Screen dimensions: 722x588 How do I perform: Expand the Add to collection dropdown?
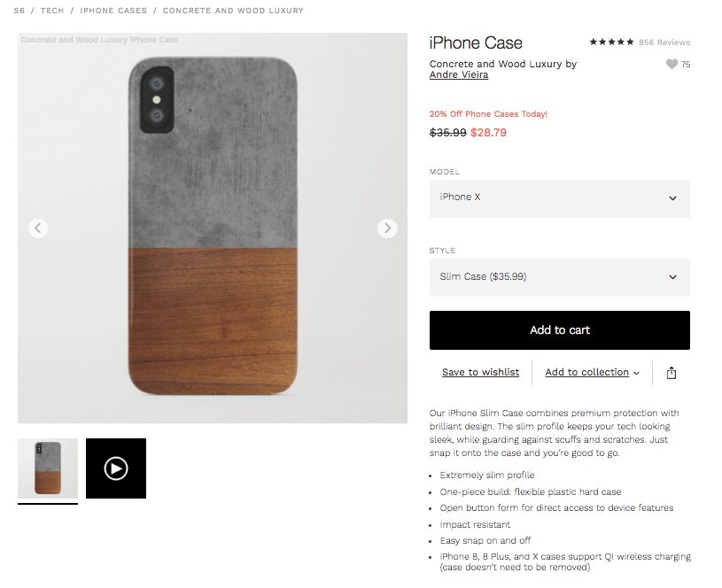point(591,372)
